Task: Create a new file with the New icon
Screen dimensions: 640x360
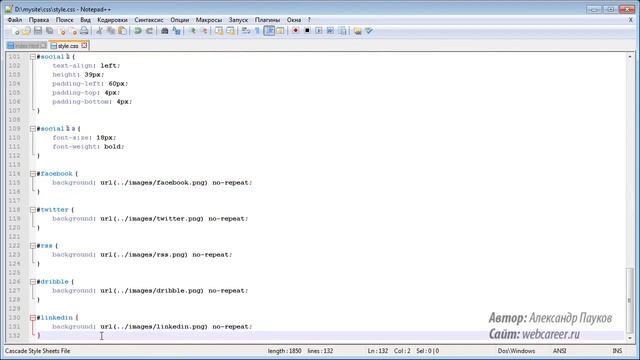Action: (15, 31)
